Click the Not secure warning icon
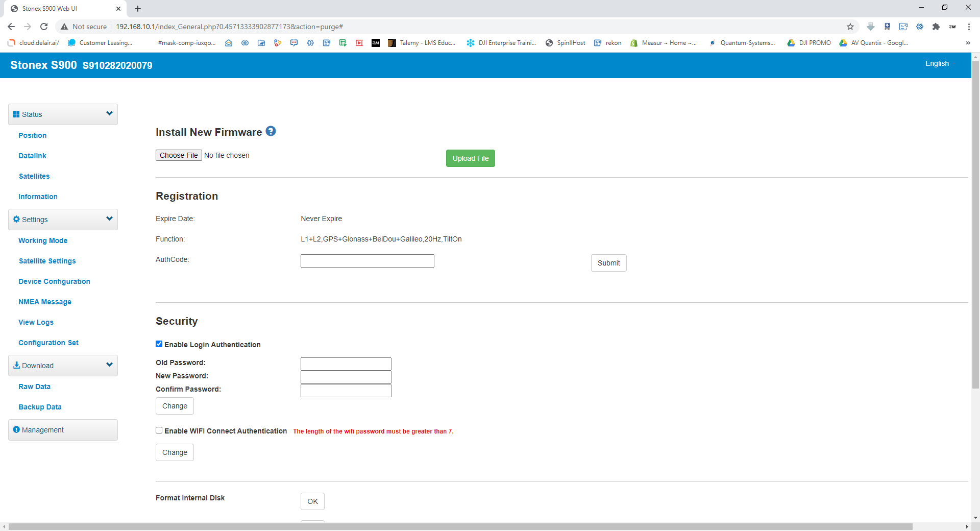 [x=64, y=27]
